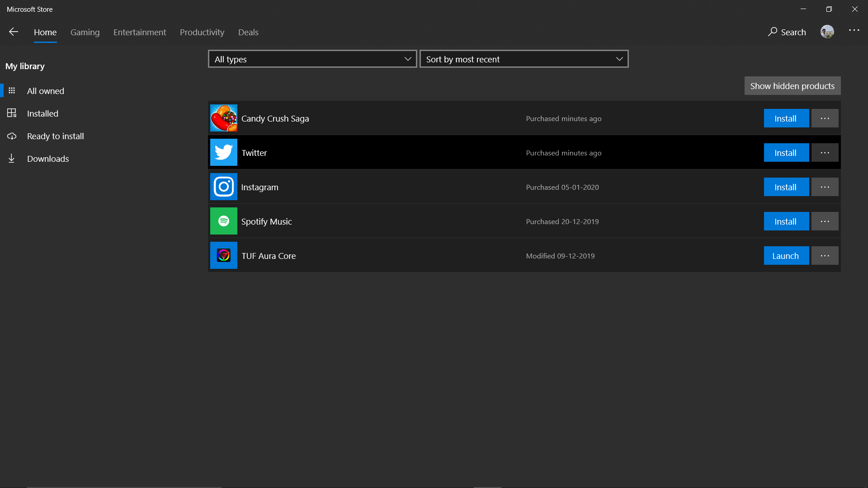Open more options for Candy Crush Saga
The image size is (868, 488).
[x=825, y=118]
